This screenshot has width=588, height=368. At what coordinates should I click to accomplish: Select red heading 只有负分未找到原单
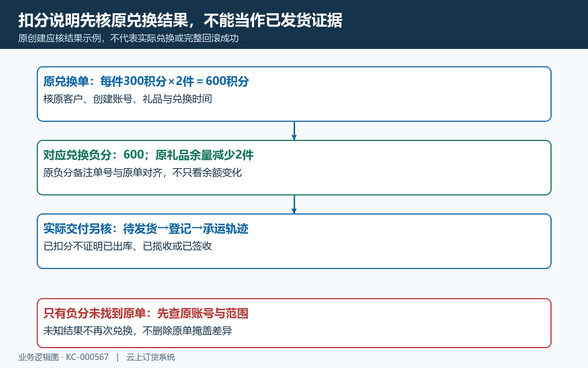(94, 313)
